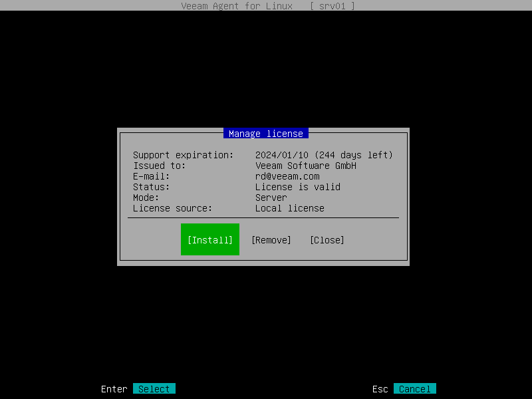Viewport: 532px width, 399px height.
Task: Select the License is valid text
Action: [298, 187]
